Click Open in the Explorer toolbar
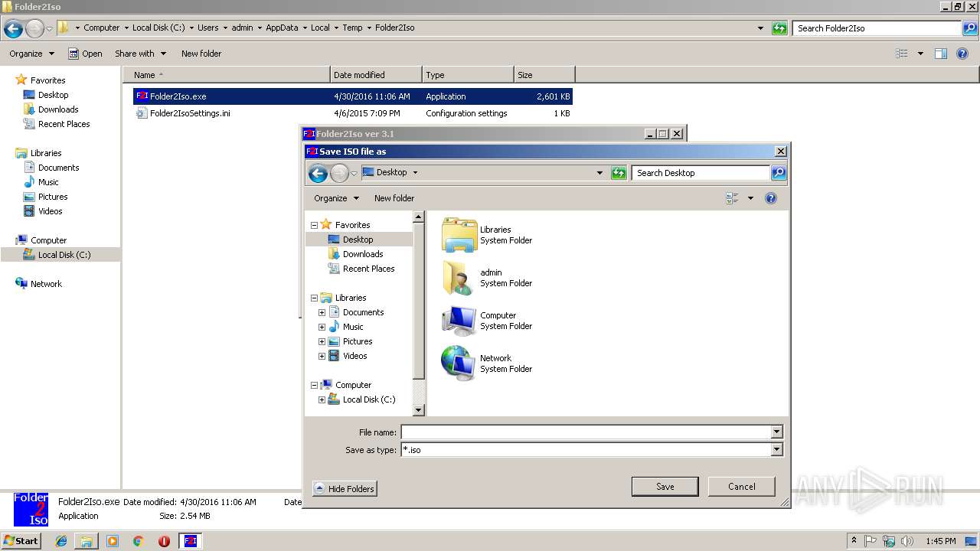Viewport: 980px width, 551px height. tap(85, 54)
